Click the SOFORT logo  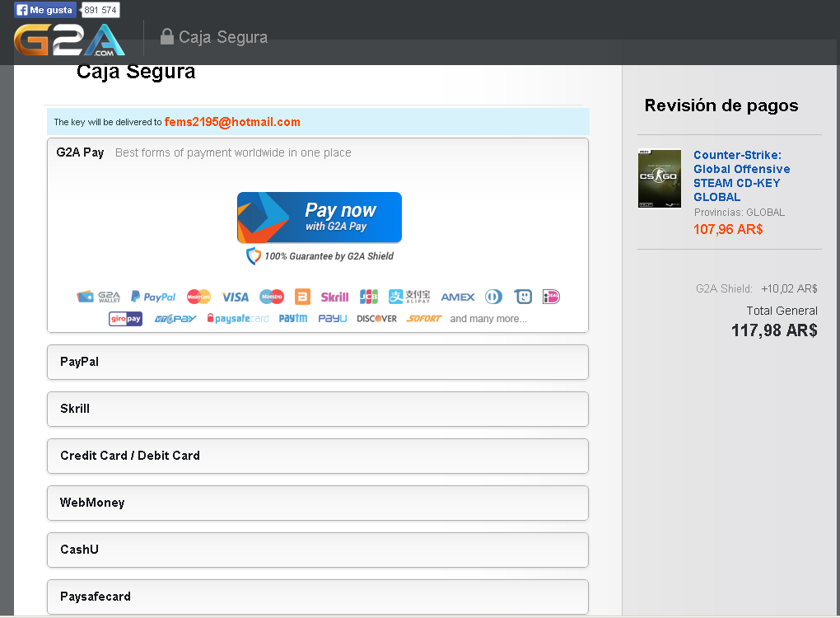pyautogui.click(x=424, y=319)
